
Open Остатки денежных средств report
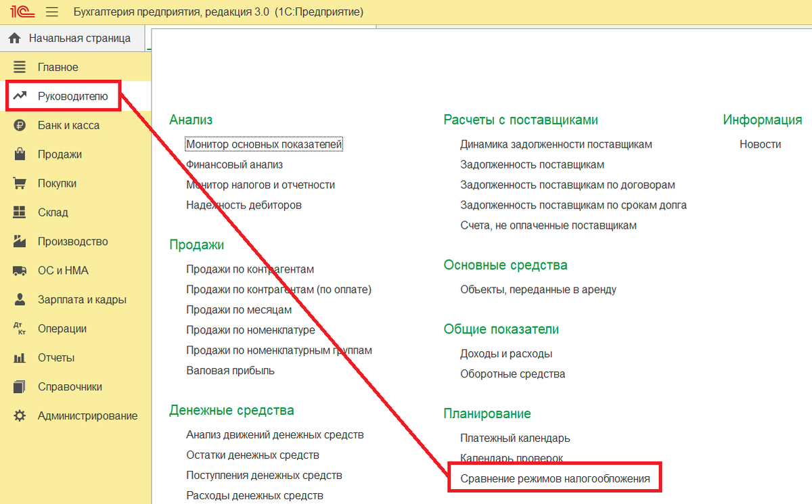pyautogui.click(x=252, y=455)
